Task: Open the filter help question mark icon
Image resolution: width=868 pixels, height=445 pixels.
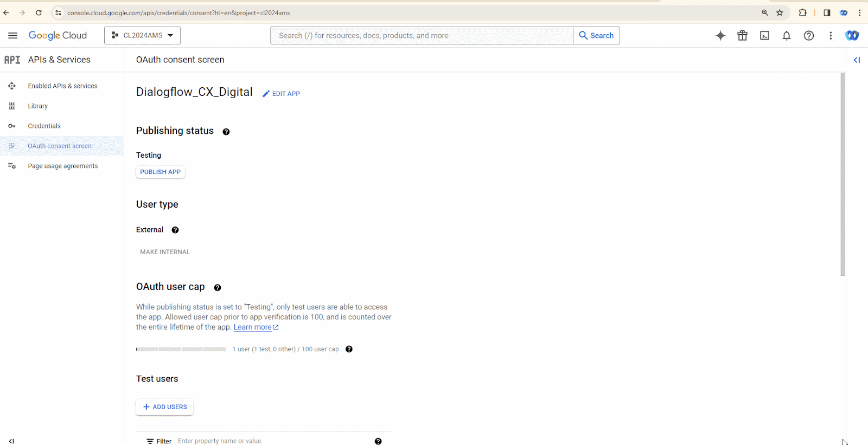Action: click(378, 441)
